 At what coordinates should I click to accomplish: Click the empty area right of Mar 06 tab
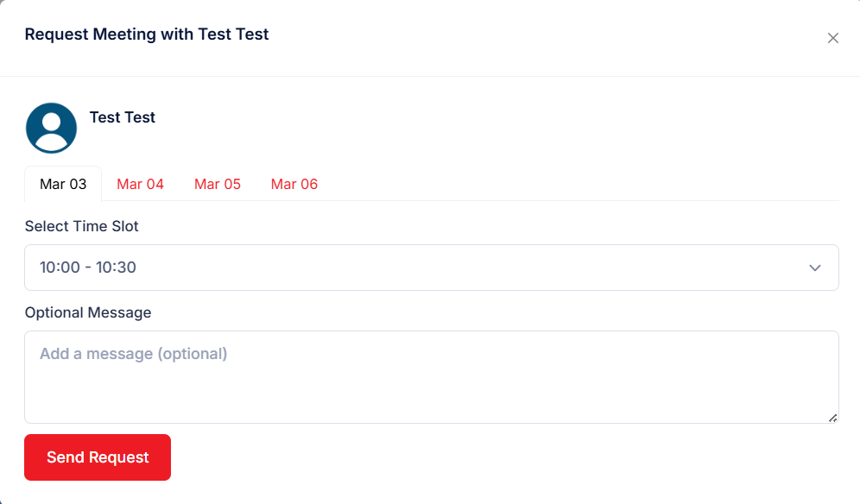pos(579,184)
